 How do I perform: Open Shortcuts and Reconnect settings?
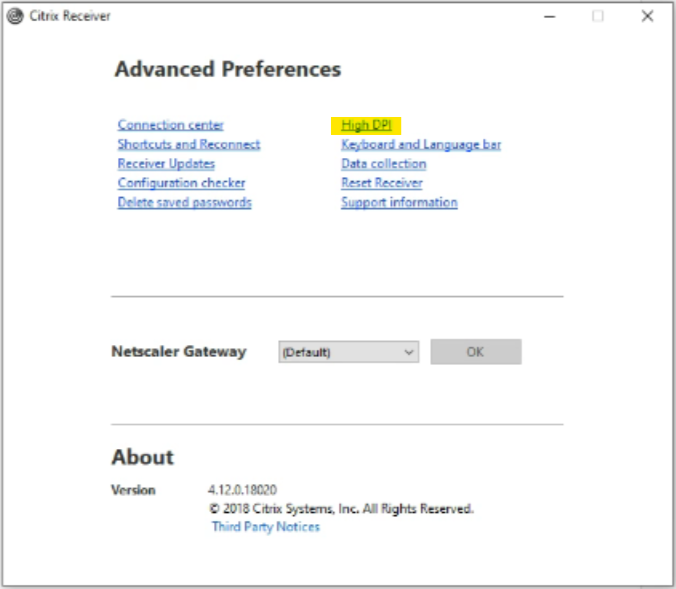(188, 144)
